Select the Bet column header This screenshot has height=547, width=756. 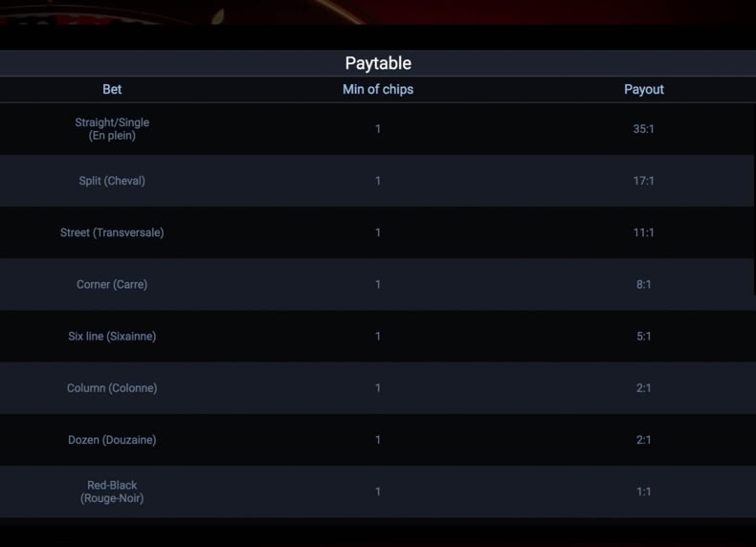(x=112, y=89)
